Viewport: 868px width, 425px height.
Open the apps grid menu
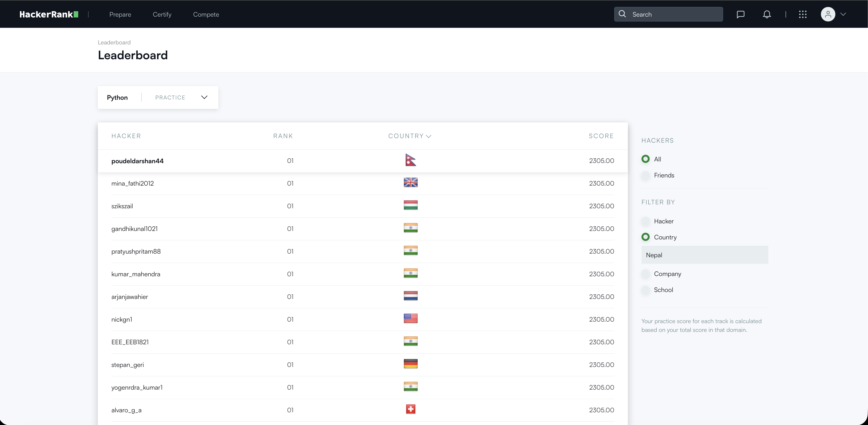[803, 14]
